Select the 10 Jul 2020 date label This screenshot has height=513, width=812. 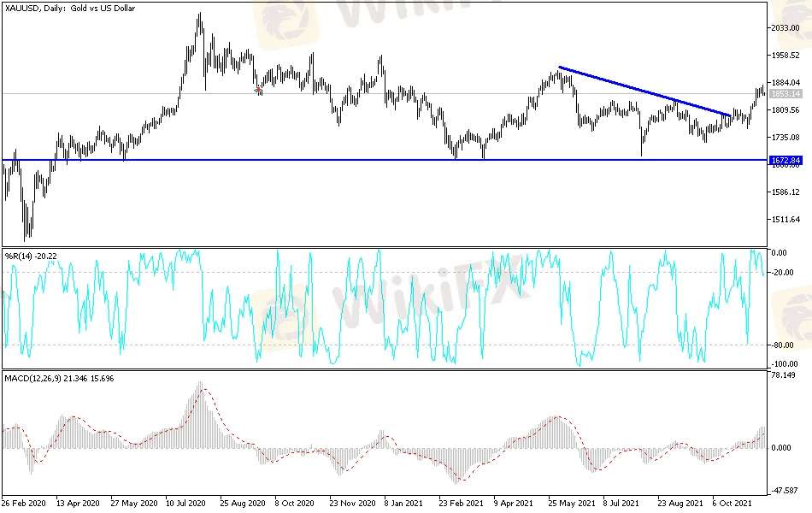pos(185,503)
